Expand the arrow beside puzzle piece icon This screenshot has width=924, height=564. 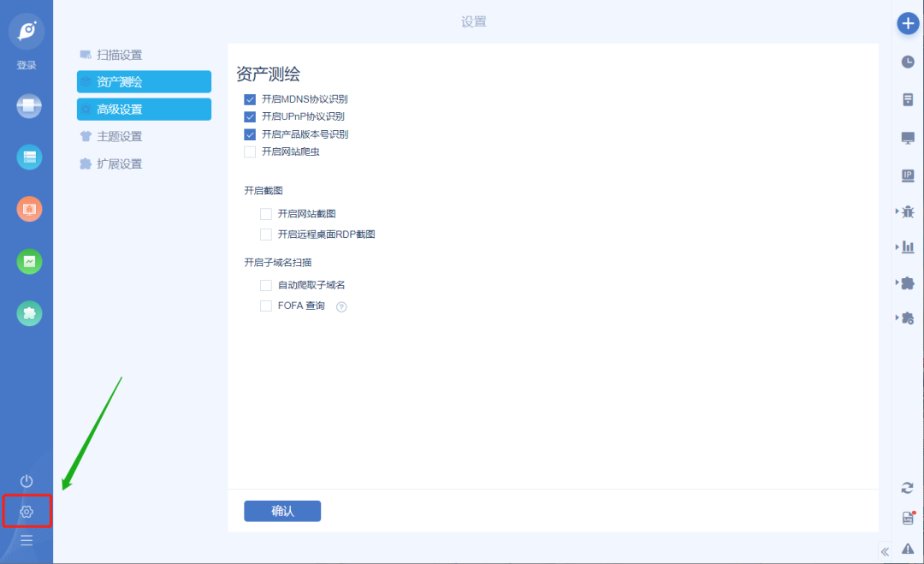[897, 283]
